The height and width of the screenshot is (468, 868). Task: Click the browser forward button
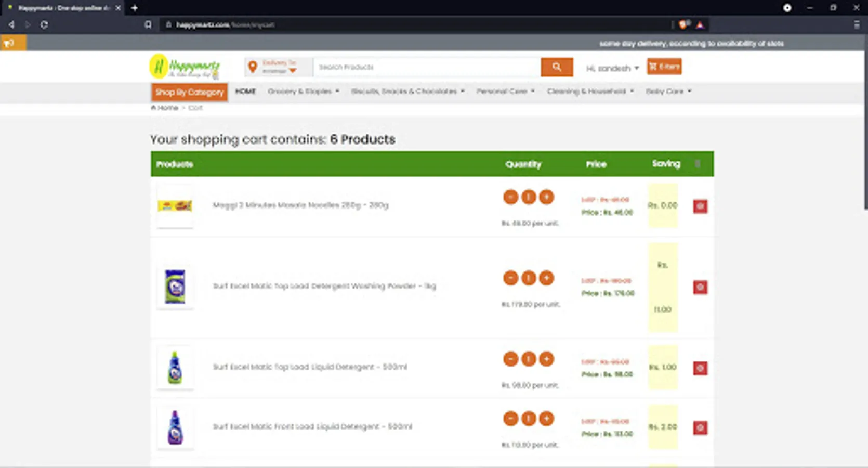click(28, 24)
